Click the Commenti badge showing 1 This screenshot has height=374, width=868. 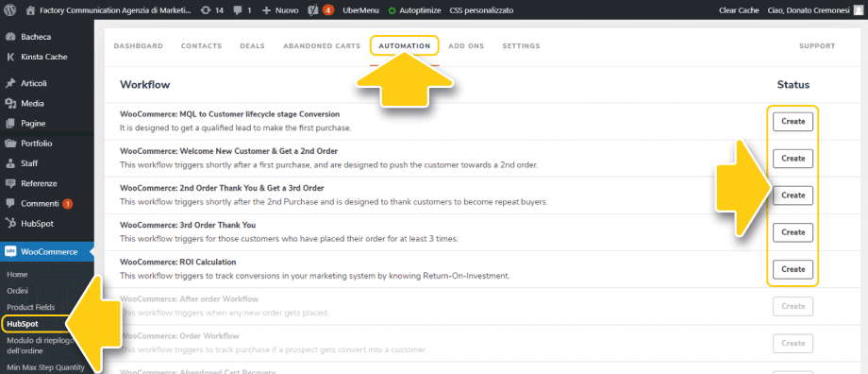pos(68,203)
